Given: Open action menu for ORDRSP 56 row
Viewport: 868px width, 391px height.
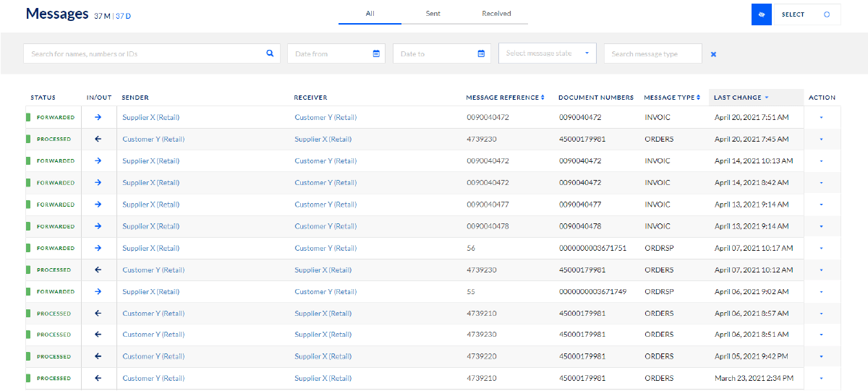Looking at the screenshot, I should [x=822, y=249].
